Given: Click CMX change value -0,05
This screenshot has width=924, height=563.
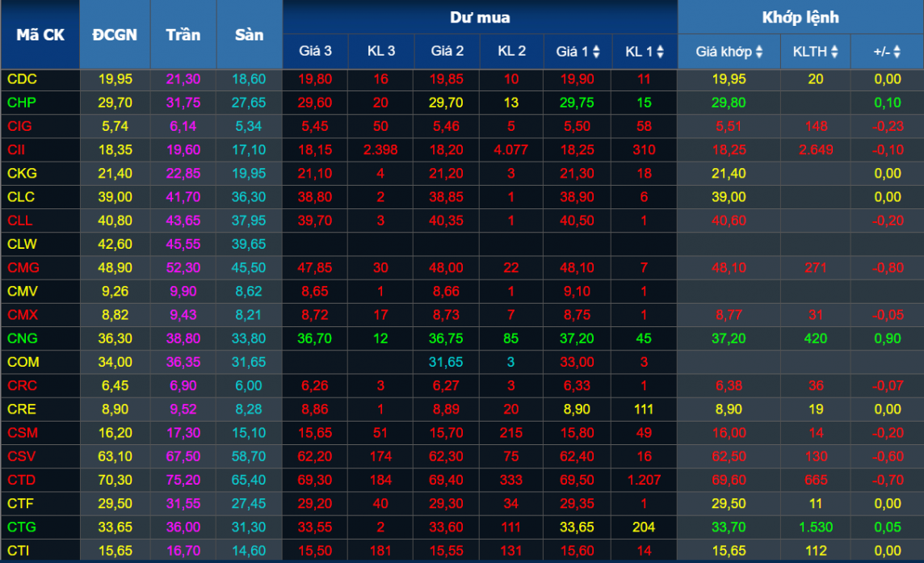Looking at the screenshot, I should click(888, 315).
